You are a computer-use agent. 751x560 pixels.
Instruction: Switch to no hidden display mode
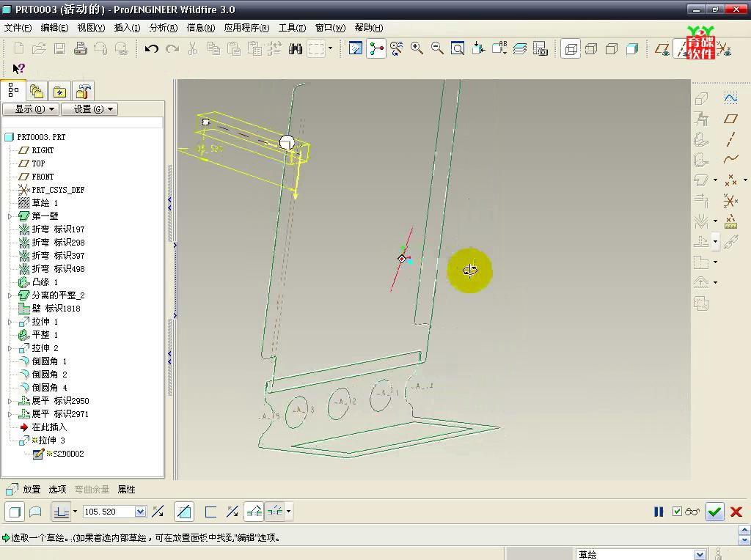pyautogui.click(x=612, y=48)
